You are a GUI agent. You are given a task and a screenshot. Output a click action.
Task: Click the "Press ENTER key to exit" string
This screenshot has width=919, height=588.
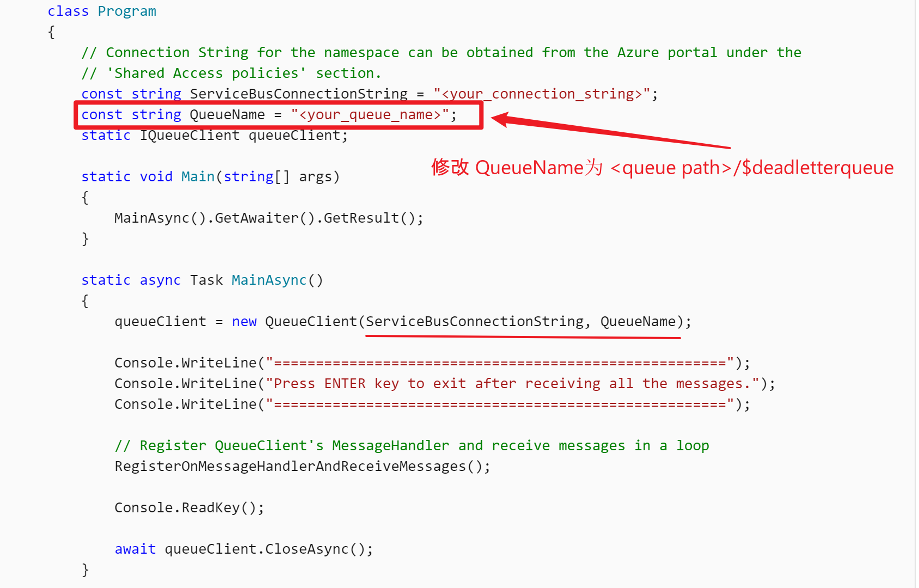pos(512,384)
